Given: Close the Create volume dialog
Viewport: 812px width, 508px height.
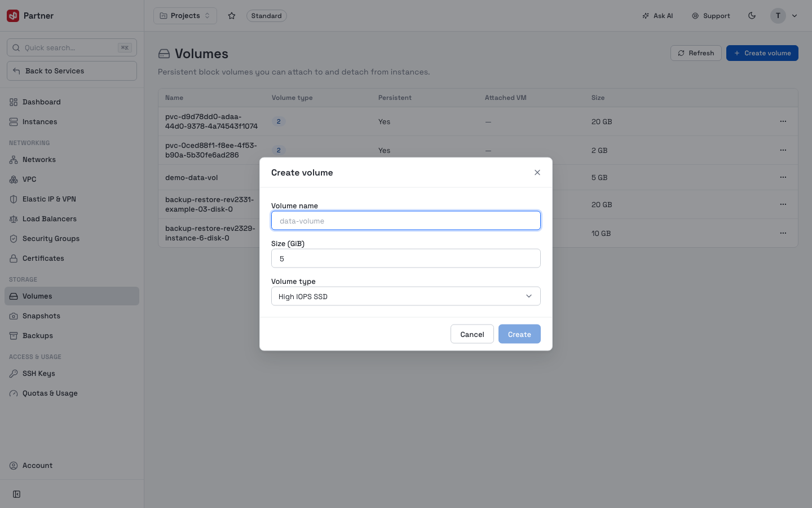Looking at the screenshot, I should (537, 173).
